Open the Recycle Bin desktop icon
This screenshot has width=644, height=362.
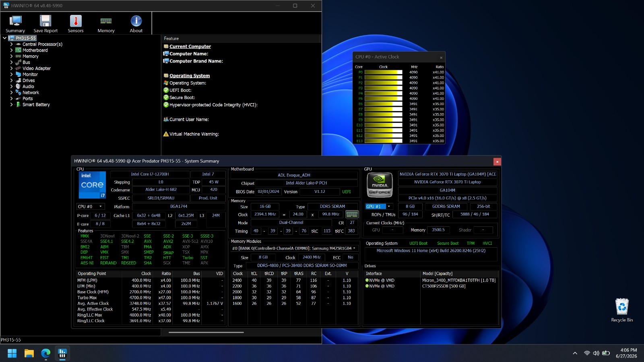click(622, 310)
